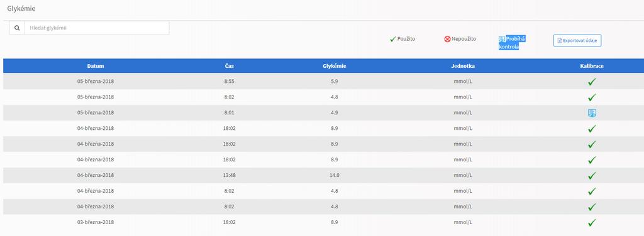The height and width of the screenshot is (236, 644).
Task: Select the 8:55 time cell
Action: tap(230, 82)
